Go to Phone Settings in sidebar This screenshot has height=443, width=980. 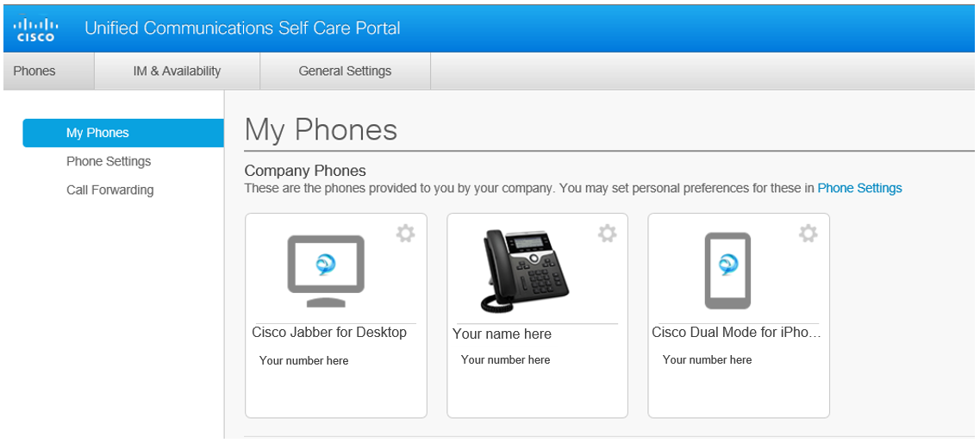click(x=109, y=161)
